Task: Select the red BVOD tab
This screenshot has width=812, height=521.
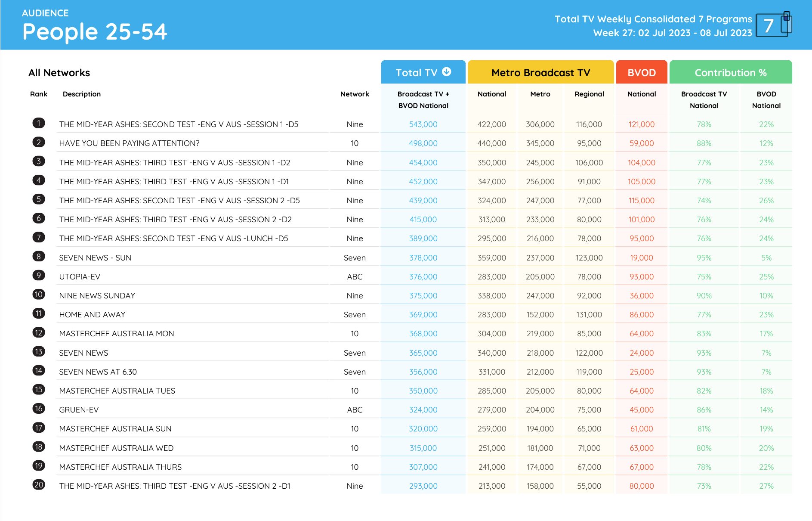Action: tap(641, 72)
